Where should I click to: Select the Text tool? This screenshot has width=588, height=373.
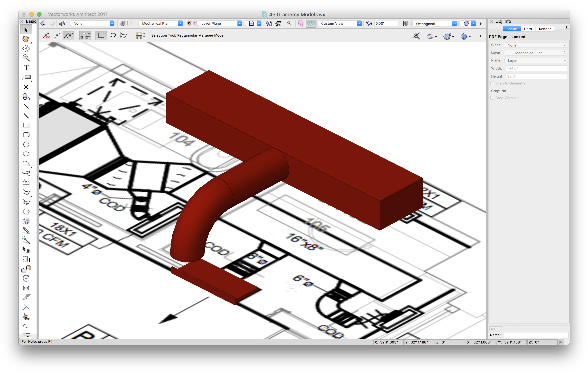26,68
